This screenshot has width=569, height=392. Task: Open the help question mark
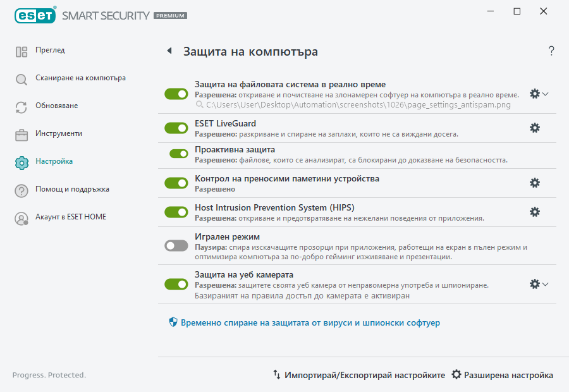(x=551, y=51)
